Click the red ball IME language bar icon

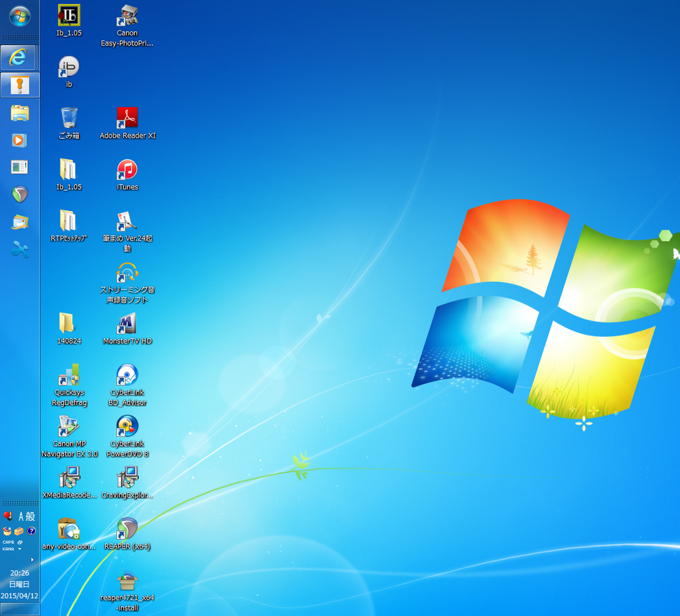click(7, 516)
